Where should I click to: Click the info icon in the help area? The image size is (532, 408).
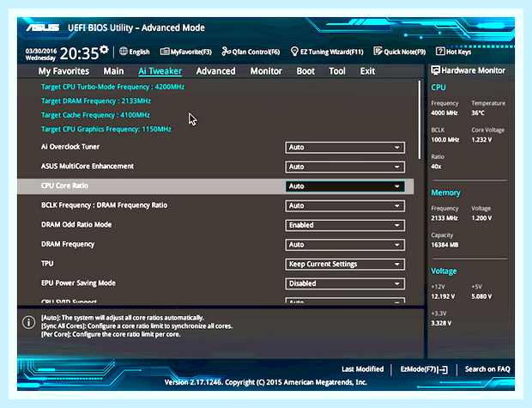(28, 322)
